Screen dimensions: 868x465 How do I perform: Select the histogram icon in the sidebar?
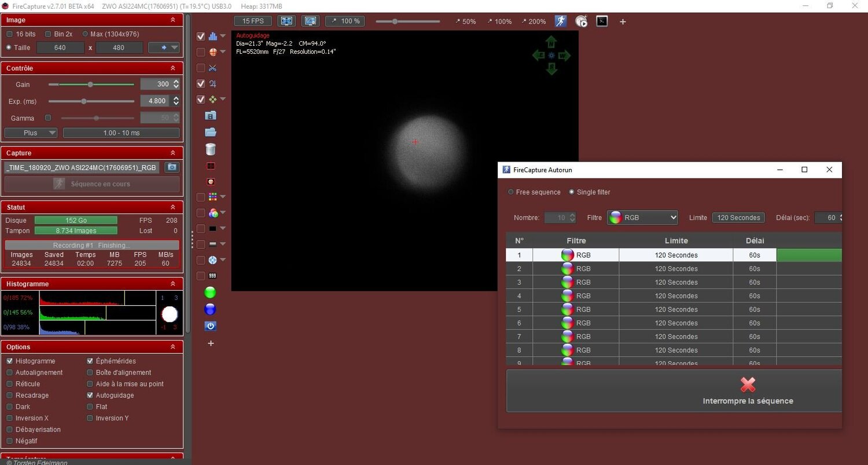(211, 36)
